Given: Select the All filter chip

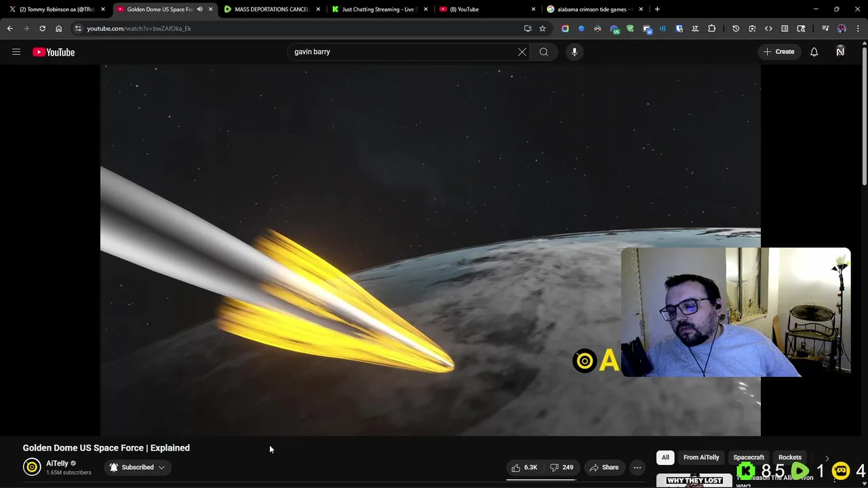Looking at the screenshot, I should [665, 457].
